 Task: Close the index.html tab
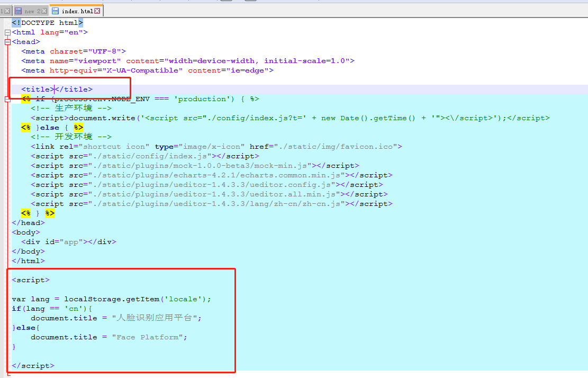click(97, 11)
